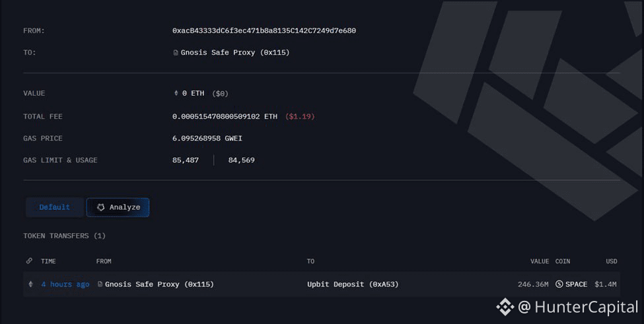The width and height of the screenshot is (644, 324).
Task: Click the 246.36M transfer value
Action: tap(533, 284)
